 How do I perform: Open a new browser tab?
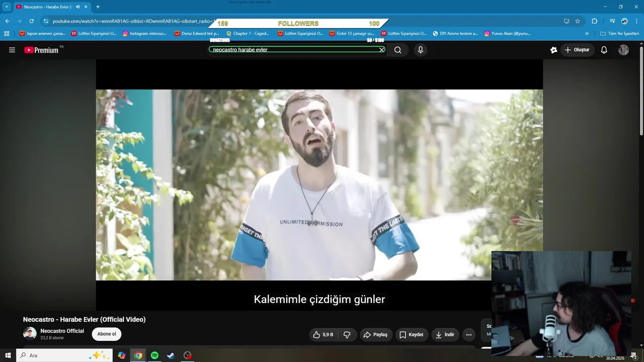pyautogui.click(x=98, y=7)
